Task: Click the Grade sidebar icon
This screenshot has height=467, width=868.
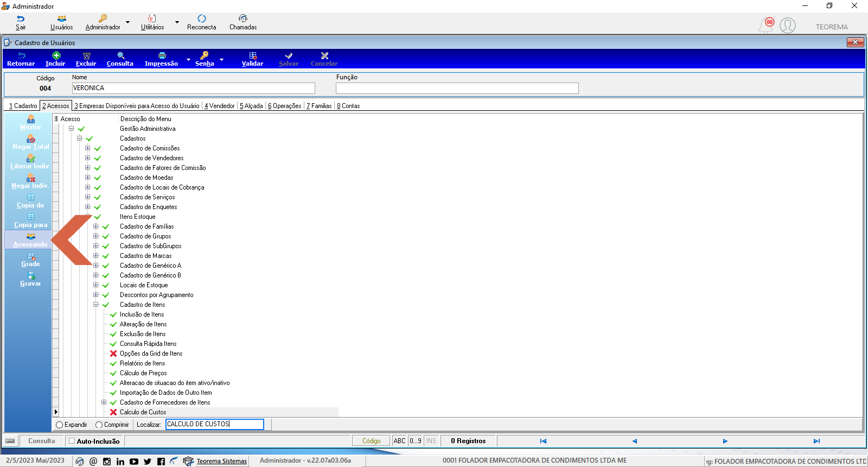Action: [x=31, y=256]
